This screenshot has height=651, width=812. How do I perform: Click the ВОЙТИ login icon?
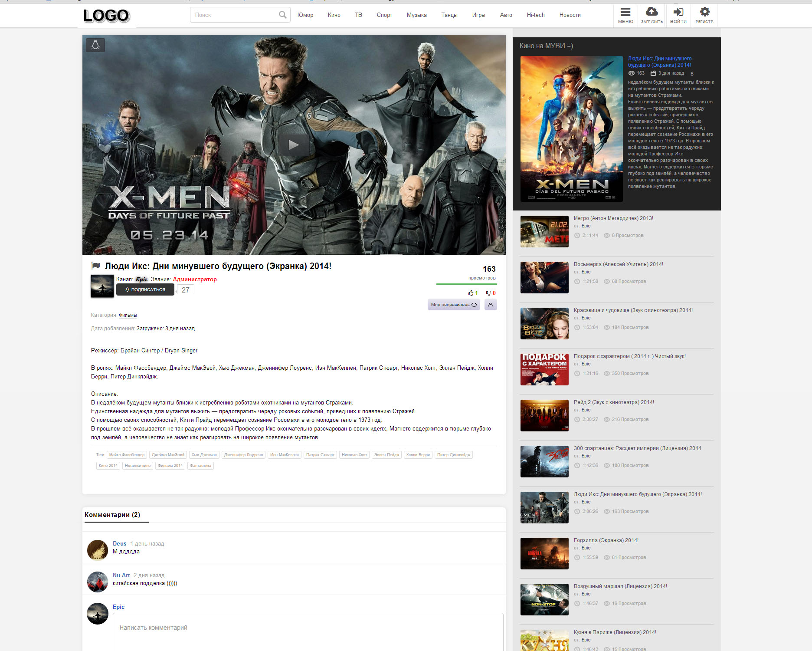678,15
